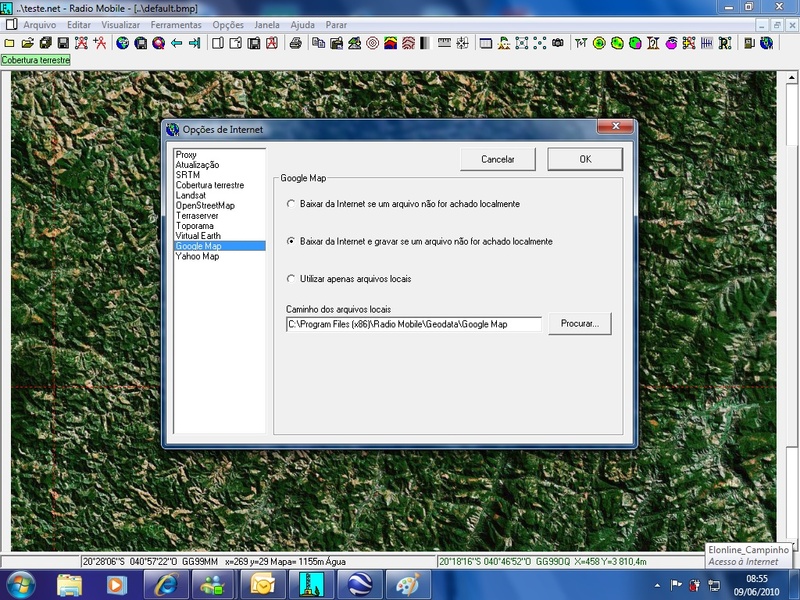This screenshot has height=600, width=800.
Task: Click the new networks folder icon
Action: tap(9, 43)
